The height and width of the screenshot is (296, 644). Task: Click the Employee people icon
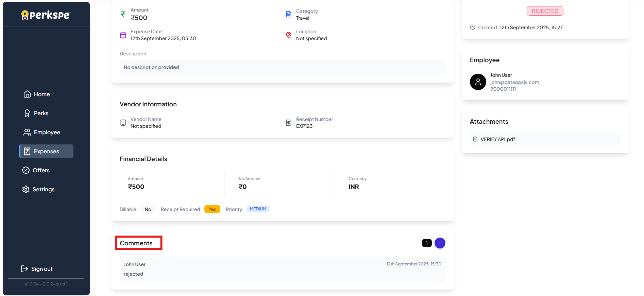point(27,132)
